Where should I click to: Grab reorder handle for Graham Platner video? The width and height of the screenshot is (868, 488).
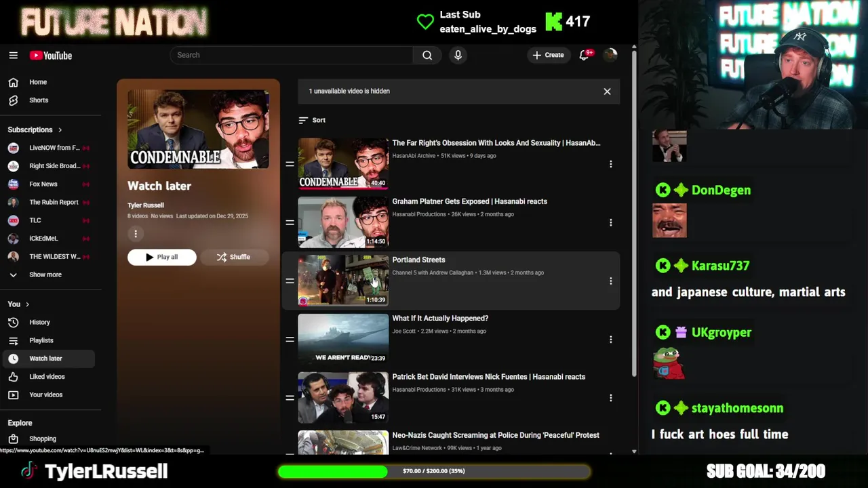point(290,222)
